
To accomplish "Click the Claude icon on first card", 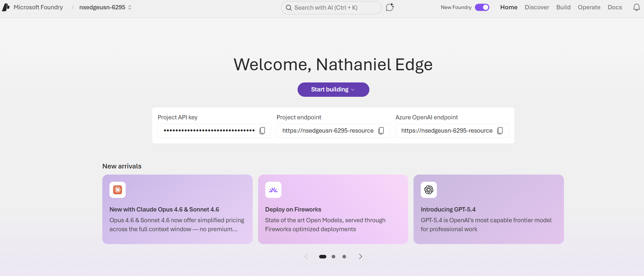I will coord(117,190).
